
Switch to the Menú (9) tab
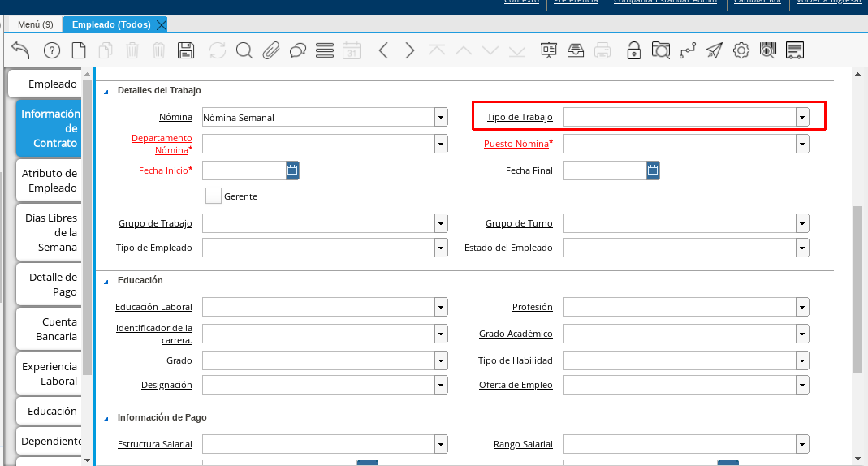coord(35,24)
